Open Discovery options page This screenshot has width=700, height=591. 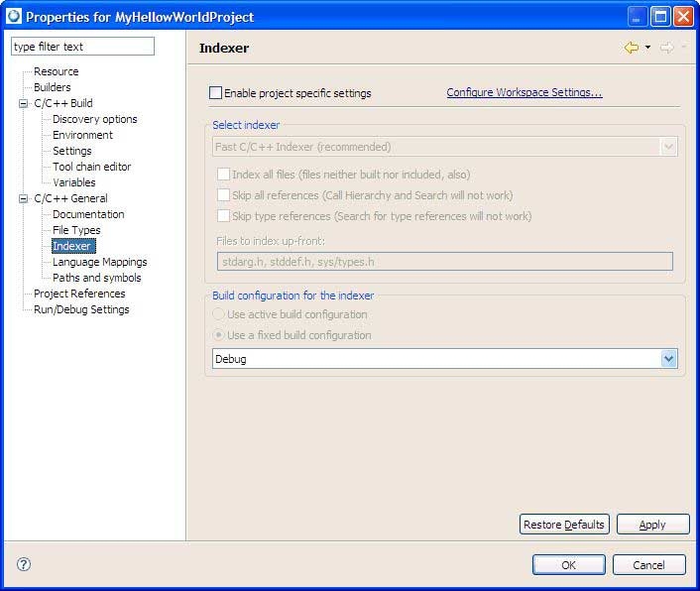(94, 119)
